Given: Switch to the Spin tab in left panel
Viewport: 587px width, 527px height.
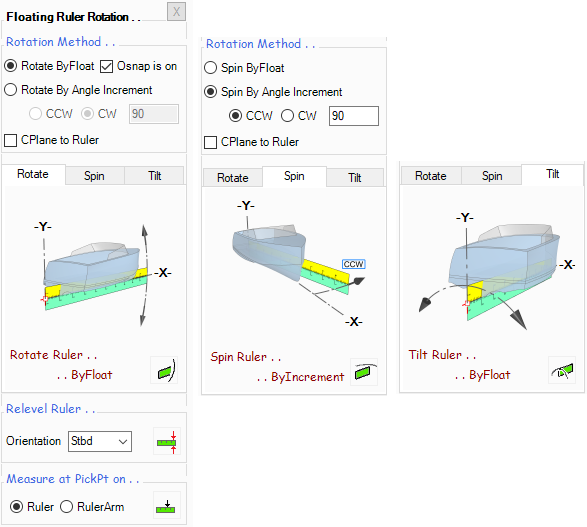Looking at the screenshot, I should (94, 176).
